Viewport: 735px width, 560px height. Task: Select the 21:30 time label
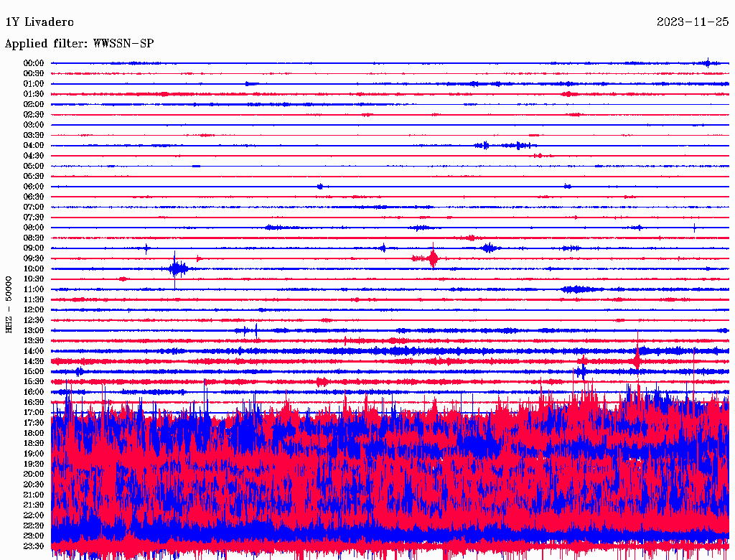pos(33,505)
